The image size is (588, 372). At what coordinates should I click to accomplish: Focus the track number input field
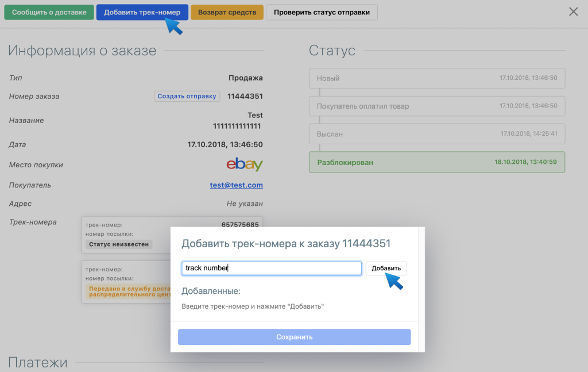pos(272,269)
